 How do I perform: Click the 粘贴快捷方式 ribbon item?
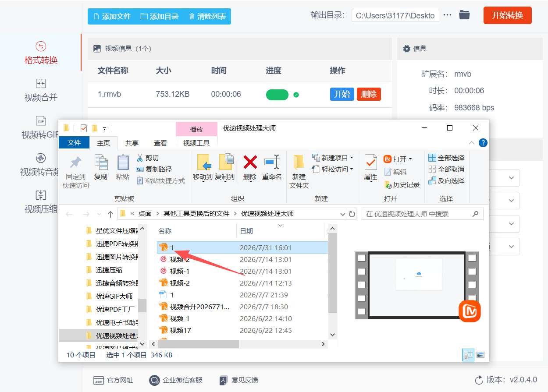coord(160,180)
